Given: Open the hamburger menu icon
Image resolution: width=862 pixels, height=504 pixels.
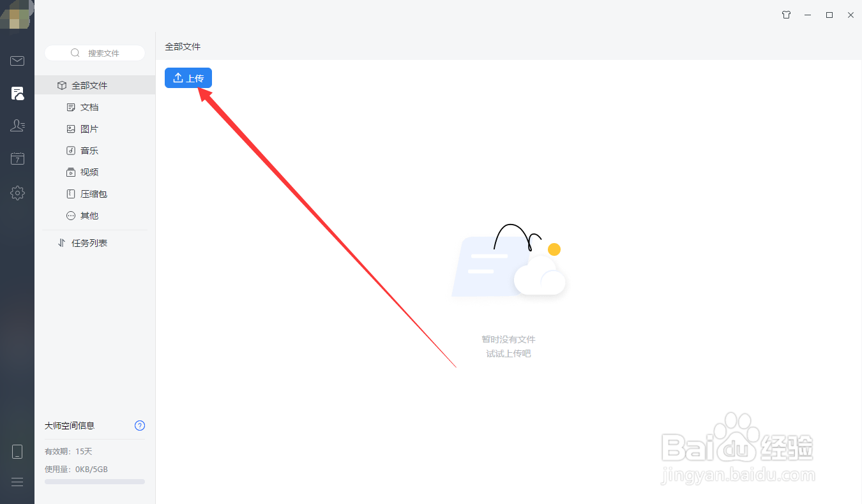Looking at the screenshot, I should (x=17, y=482).
